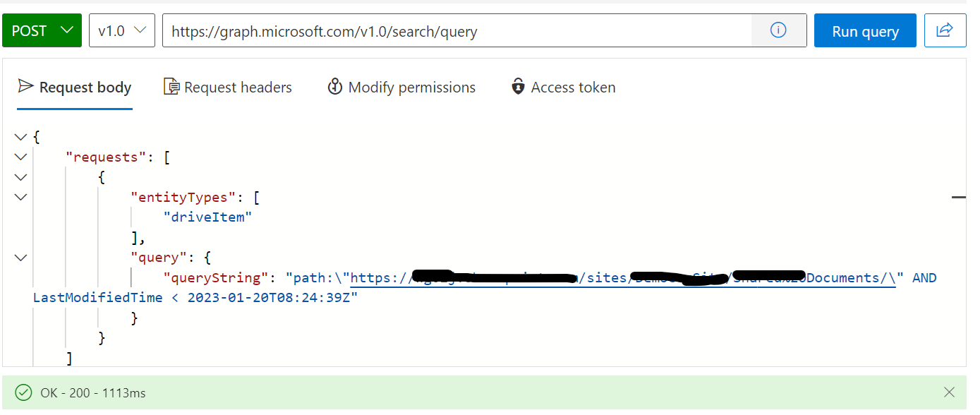Click the Run query button
Screen dimensions: 980x415
(865, 30)
